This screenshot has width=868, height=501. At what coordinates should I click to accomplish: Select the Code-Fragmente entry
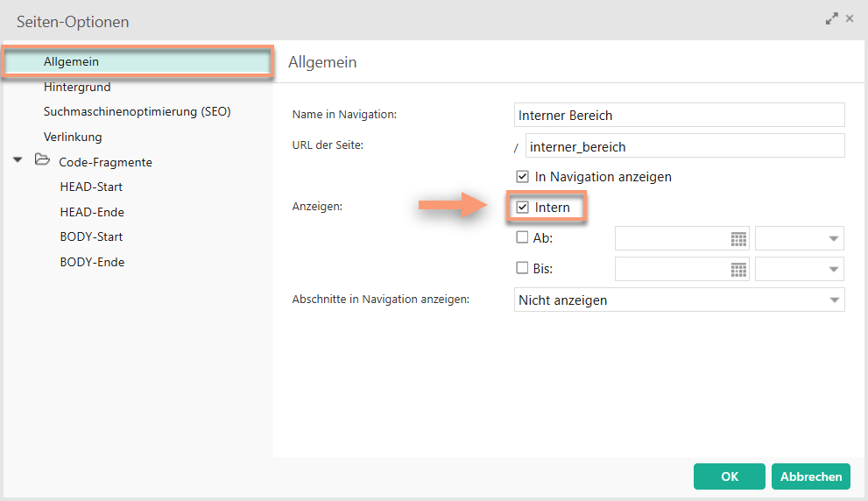105,162
